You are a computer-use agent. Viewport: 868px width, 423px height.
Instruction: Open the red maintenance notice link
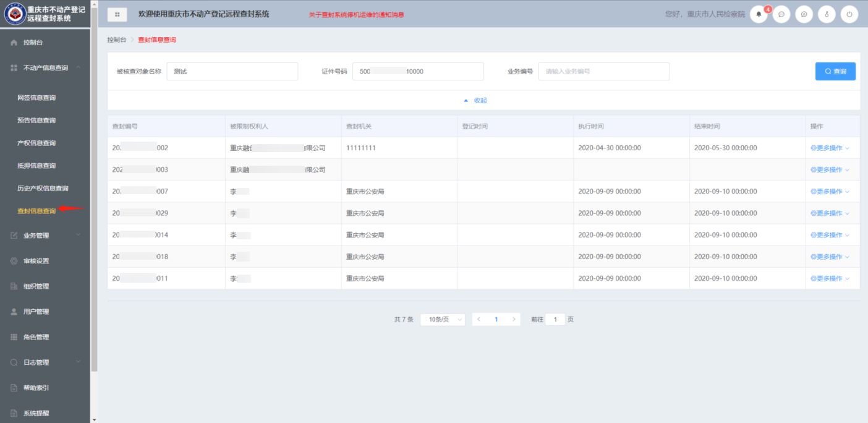tap(356, 15)
